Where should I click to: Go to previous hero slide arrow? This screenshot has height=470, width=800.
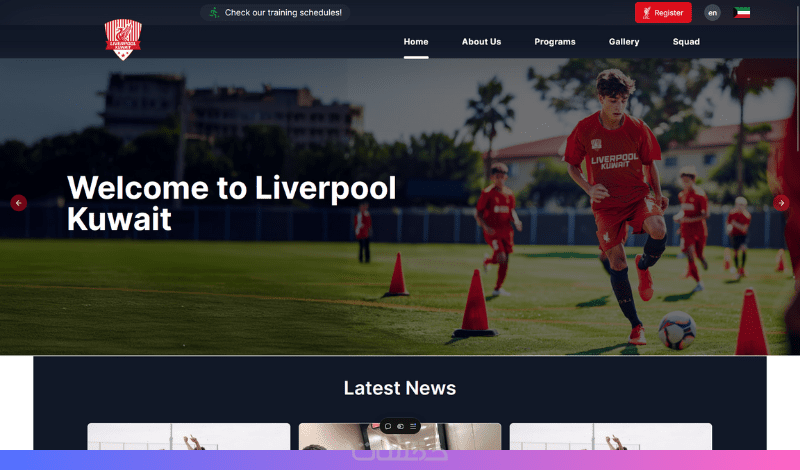(19, 203)
